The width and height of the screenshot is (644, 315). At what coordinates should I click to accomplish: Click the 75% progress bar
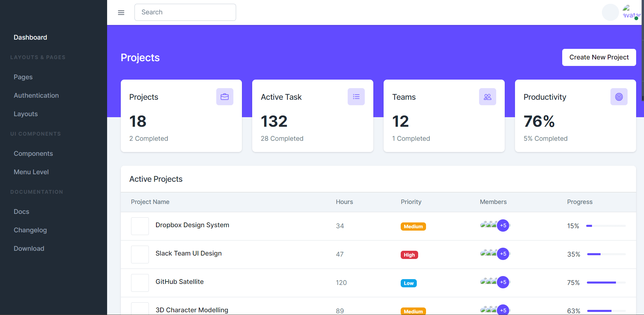tap(606, 283)
